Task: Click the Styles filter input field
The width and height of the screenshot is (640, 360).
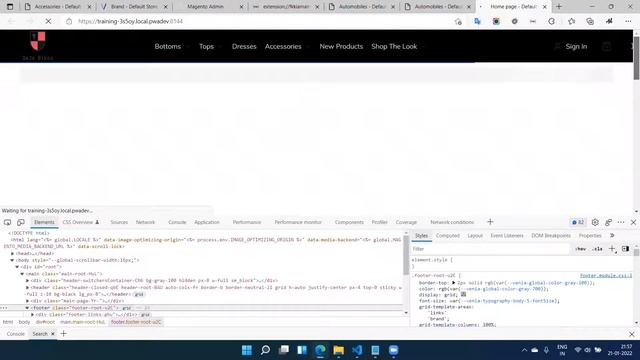Action: pyautogui.click(x=490, y=249)
